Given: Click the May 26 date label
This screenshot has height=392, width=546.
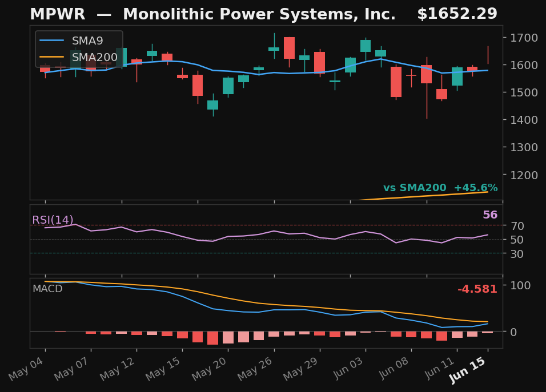Looking at the screenshot, I should click(x=255, y=369).
